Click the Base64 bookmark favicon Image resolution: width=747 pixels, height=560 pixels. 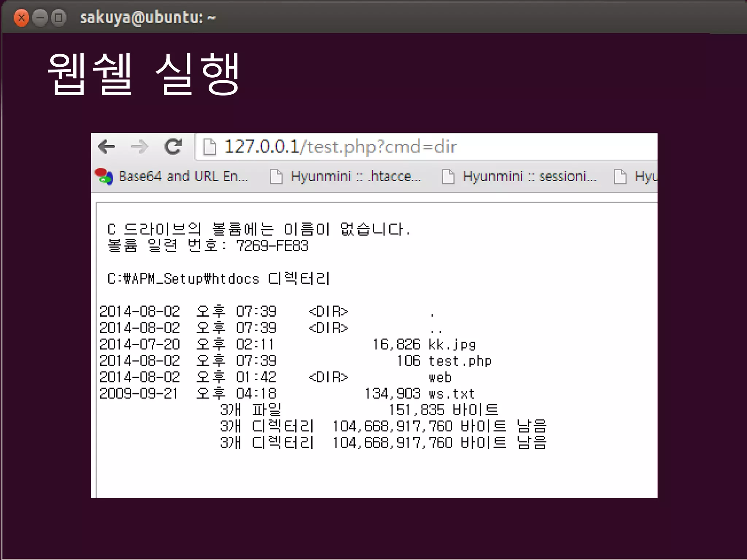pyautogui.click(x=104, y=176)
